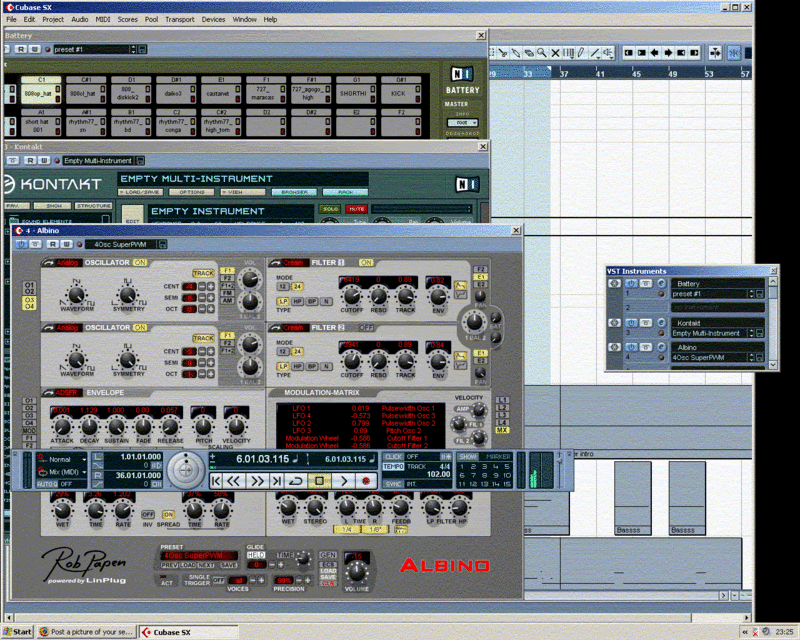This screenshot has height=640, width=800.
Task: Click Kontakt BROWSER button
Action: pyautogui.click(x=294, y=192)
